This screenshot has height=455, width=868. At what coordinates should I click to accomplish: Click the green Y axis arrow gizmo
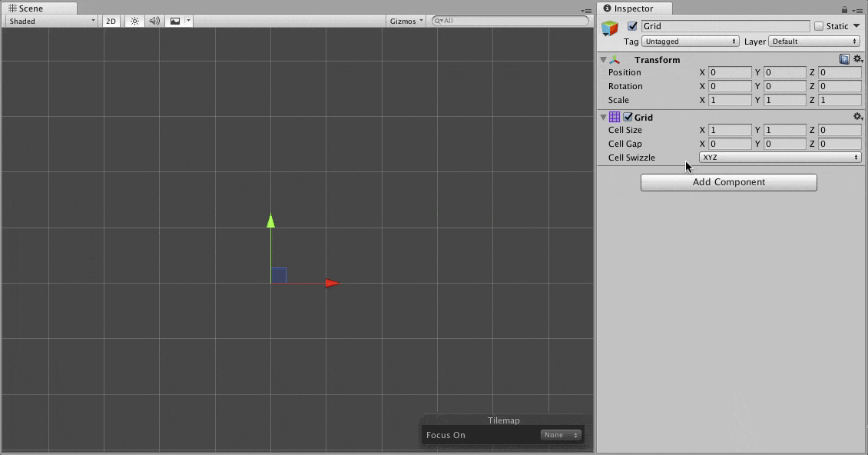[270, 221]
